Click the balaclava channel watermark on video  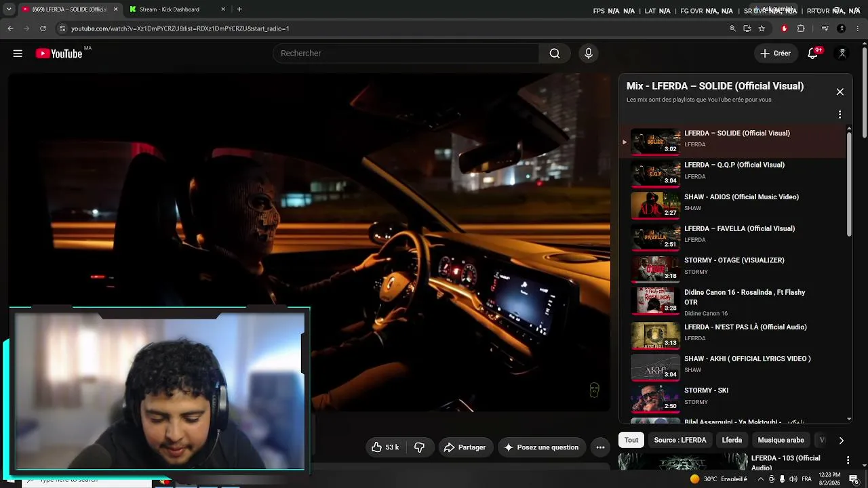click(x=594, y=390)
